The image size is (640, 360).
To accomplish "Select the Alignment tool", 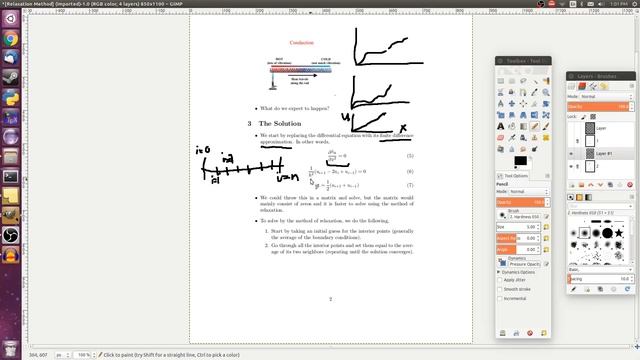I will point(523,104).
